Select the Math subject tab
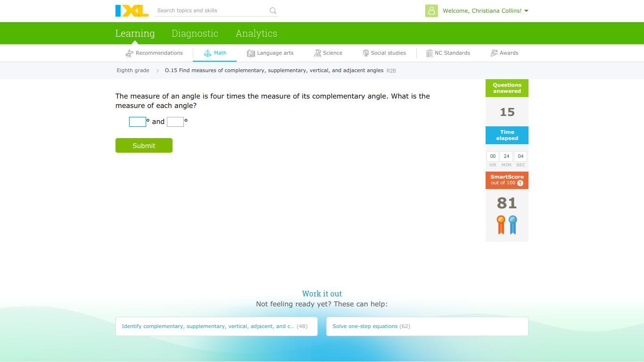Image resolution: width=644 pixels, height=362 pixels. 215,53
